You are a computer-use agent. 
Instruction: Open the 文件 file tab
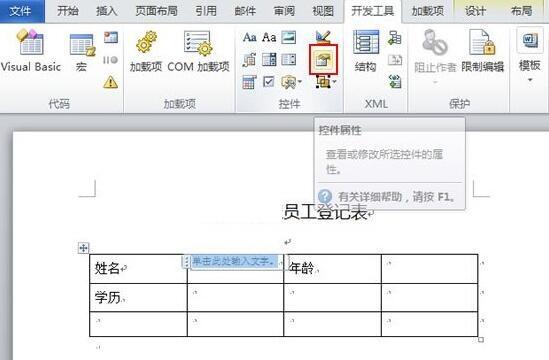point(21,11)
